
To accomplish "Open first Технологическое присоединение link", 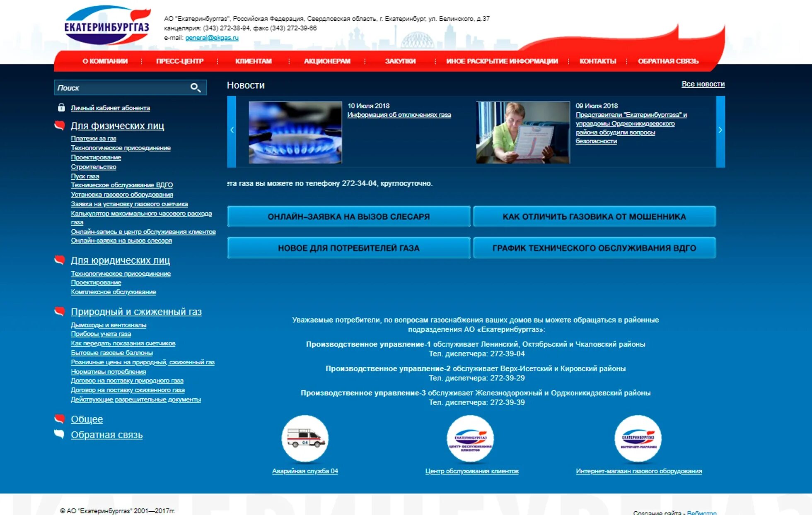I will pos(121,148).
